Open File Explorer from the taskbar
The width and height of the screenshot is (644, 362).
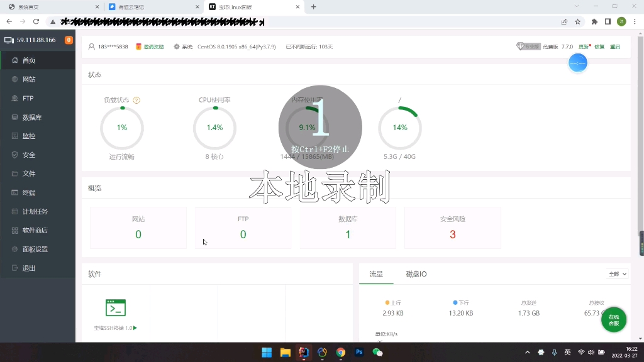pos(285,353)
